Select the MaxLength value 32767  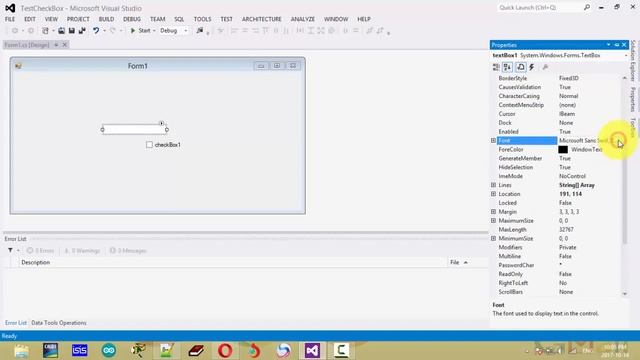(x=567, y=230)
